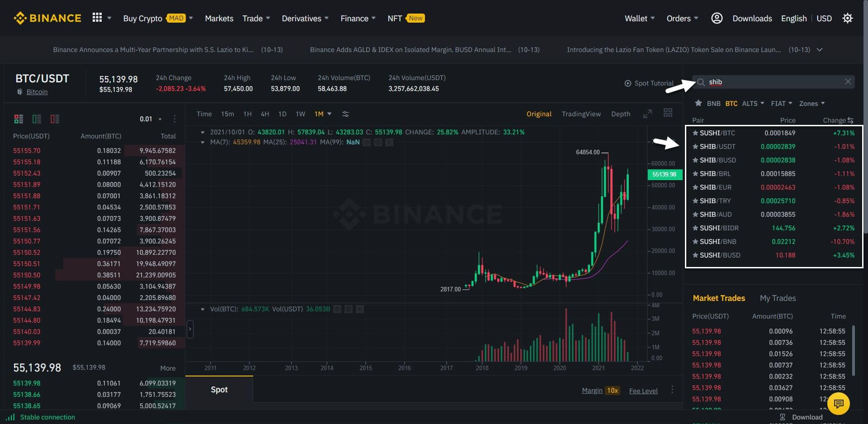Collapse the order book side arrow
The image size is (868, 424).
tap(190, 329)
